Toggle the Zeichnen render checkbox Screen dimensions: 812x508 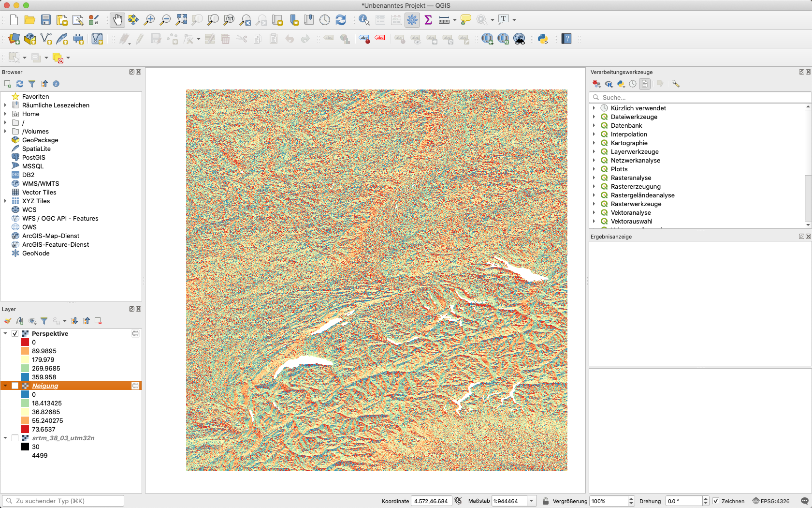point(716,501)
